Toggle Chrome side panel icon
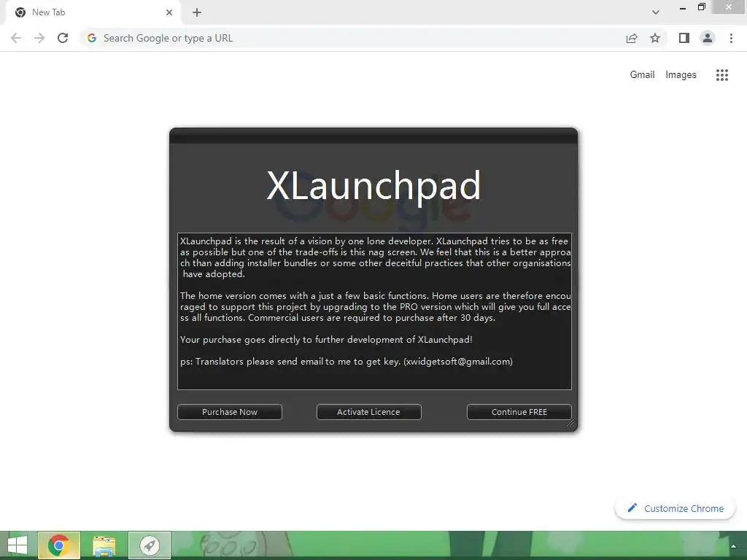Viewport: 747px width, 560px height. [x=684, y=38]
